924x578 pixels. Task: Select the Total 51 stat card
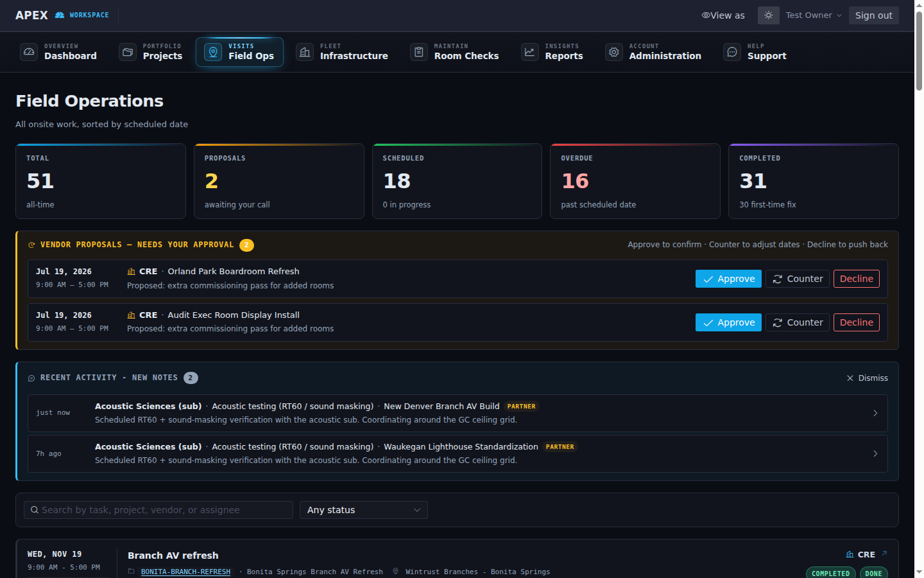101,181
